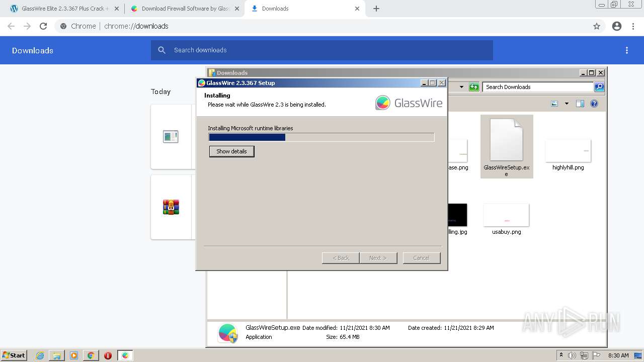The image size is (644, 362).
Task: Switch to Chrome from taskbar
Action: point(91,355)
